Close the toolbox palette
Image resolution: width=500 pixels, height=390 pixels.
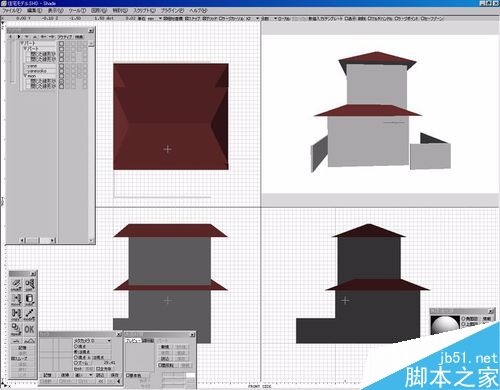point(33,274)
